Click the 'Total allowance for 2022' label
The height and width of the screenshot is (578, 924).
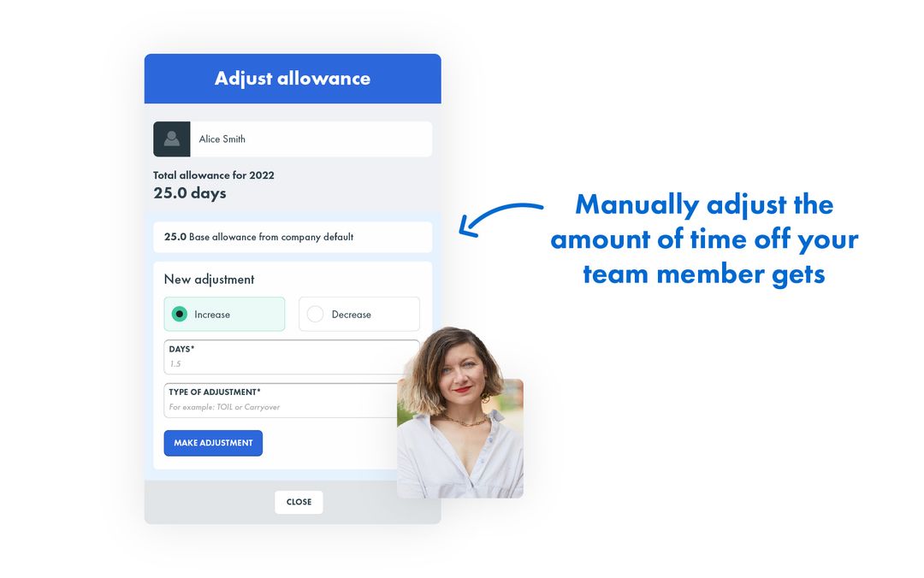click(214, 175)
